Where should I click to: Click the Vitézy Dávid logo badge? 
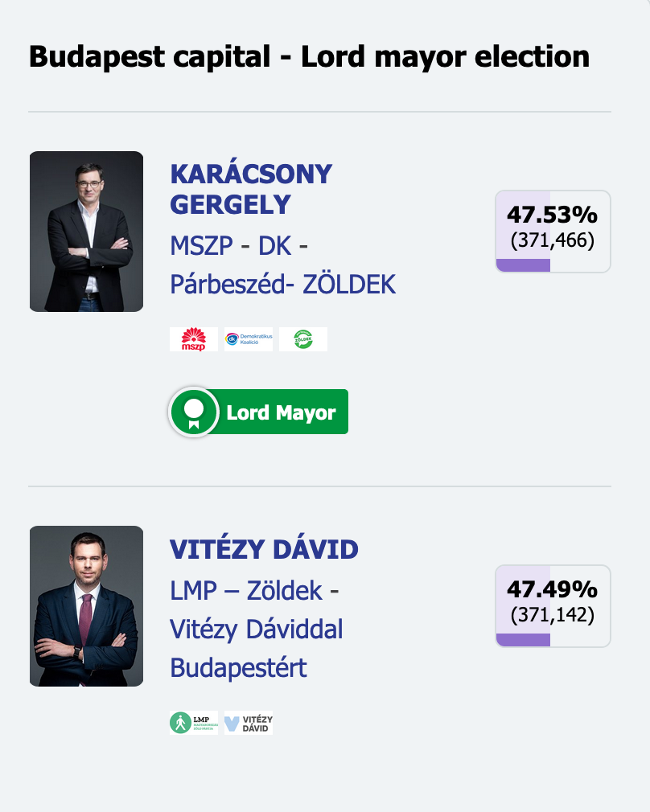tap(249, 723)
